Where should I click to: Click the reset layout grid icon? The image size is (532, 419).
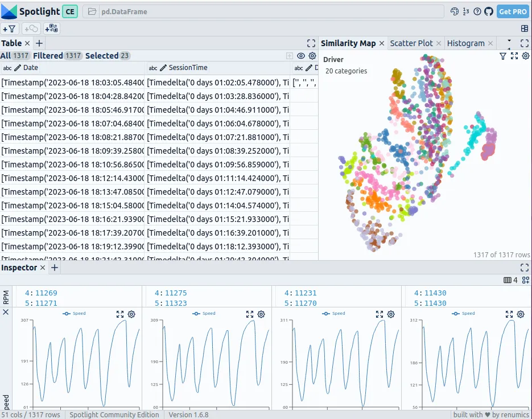tap(524, 28)
